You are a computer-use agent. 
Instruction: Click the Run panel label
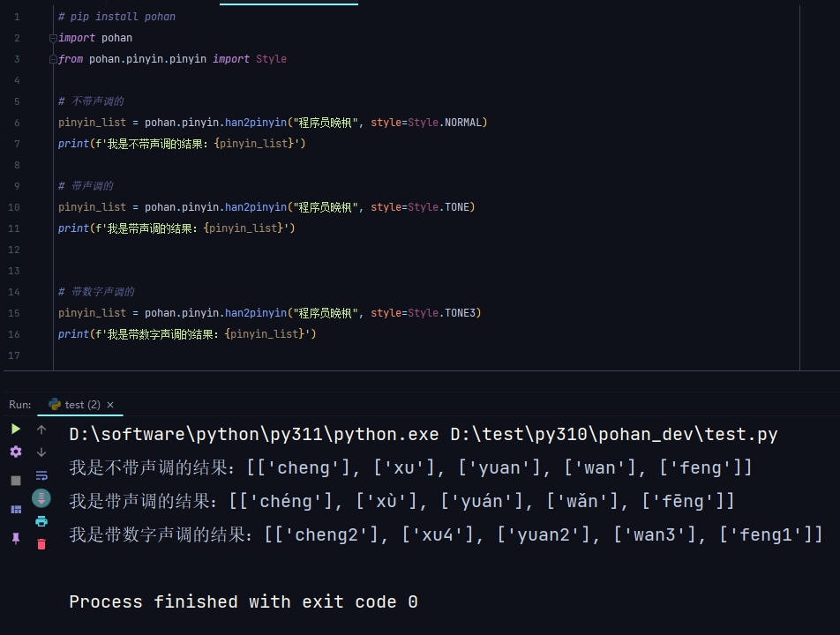coord(19,405)
